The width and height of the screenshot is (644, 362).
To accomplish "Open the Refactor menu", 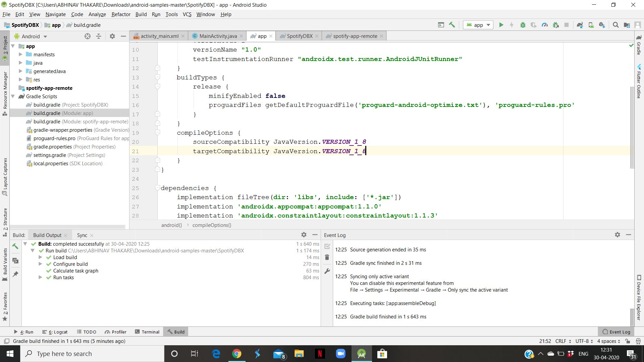I will 121,14.
